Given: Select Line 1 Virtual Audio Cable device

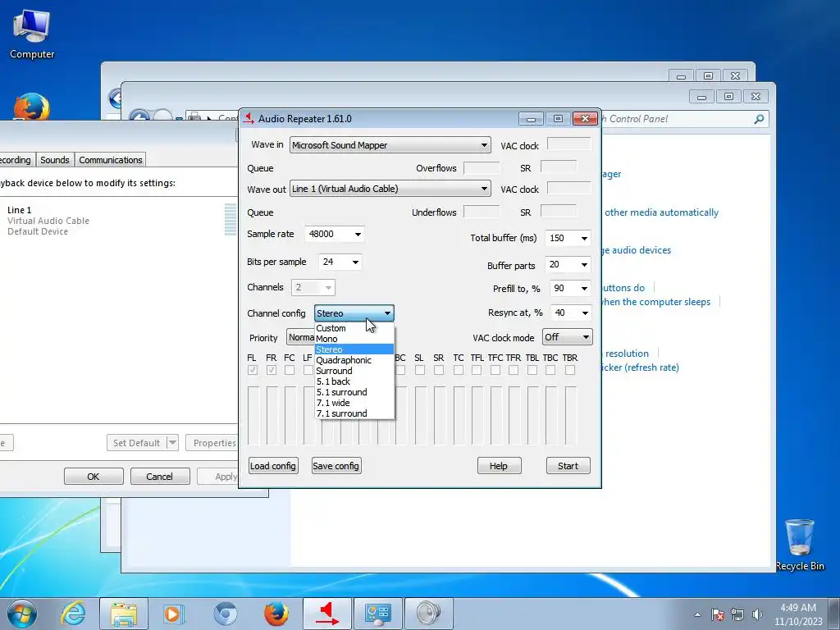Looking at the screenshot, I should pos(119,220).
